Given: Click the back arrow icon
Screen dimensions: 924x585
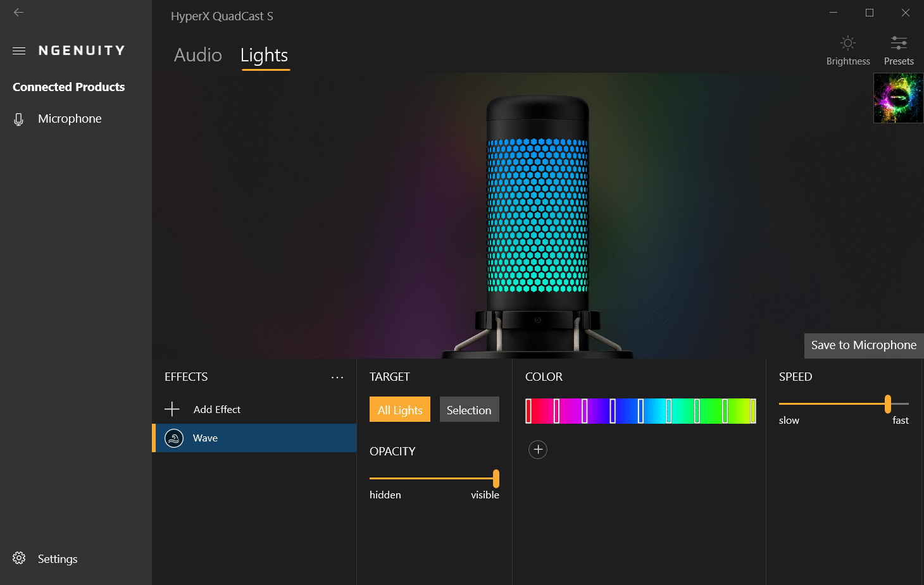Looking at the screenshot, I should pyautogui.click(x=19, y=13).
